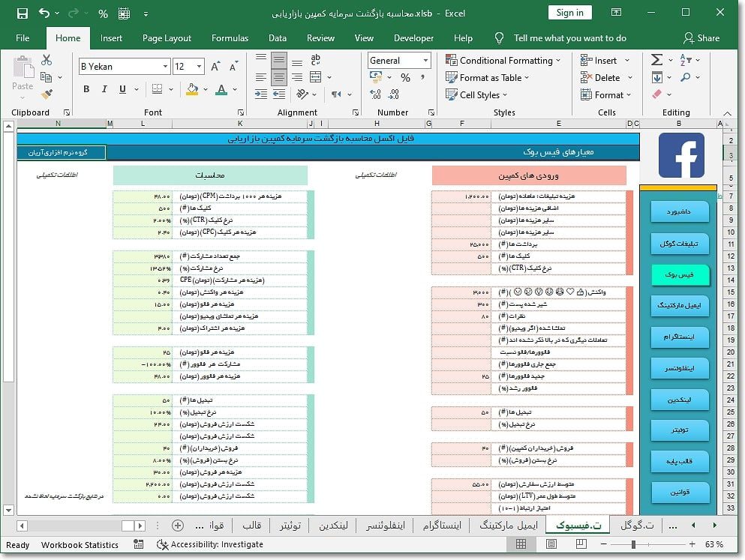Click the Share button
Image resolution: width=745 pixels, height=560 pixels.
pyautogui.click(x=701, y=38)
